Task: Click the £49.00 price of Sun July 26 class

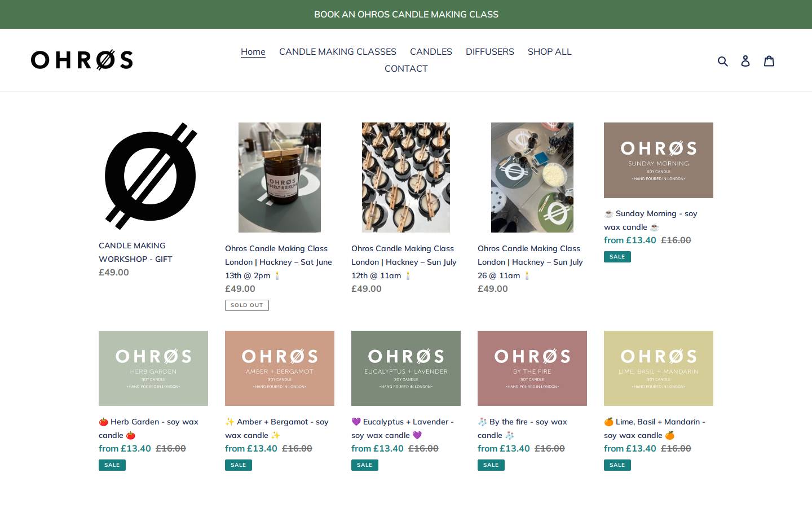Action: [x=493, y=288]
